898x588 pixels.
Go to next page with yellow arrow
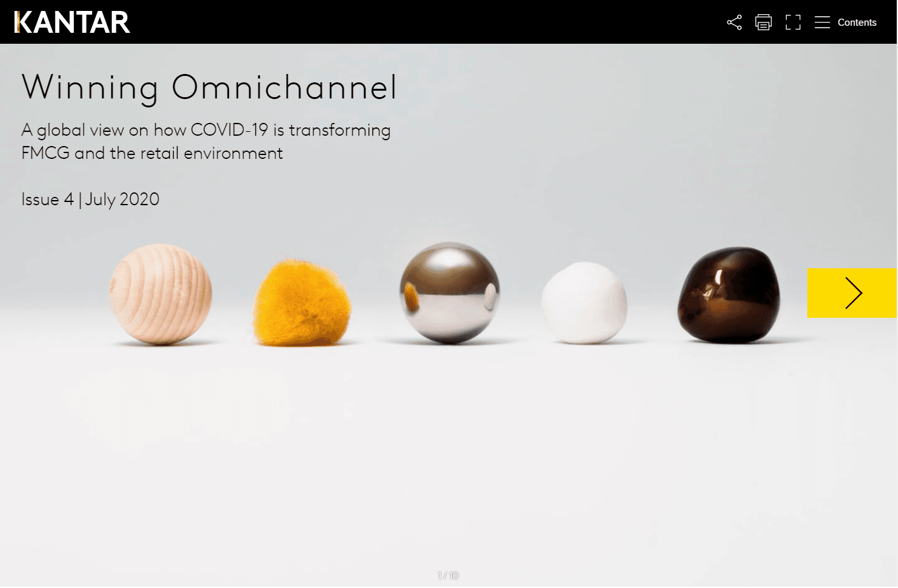pos(852,293)
